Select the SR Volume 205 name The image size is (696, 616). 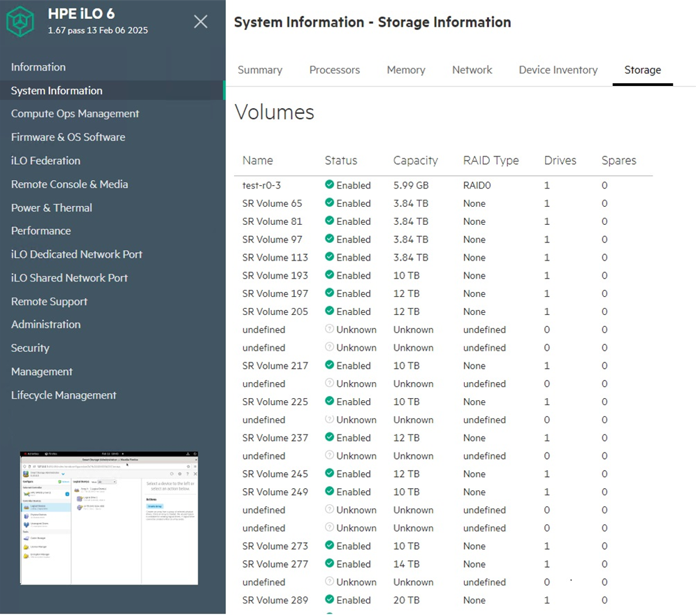coord(275,311)
